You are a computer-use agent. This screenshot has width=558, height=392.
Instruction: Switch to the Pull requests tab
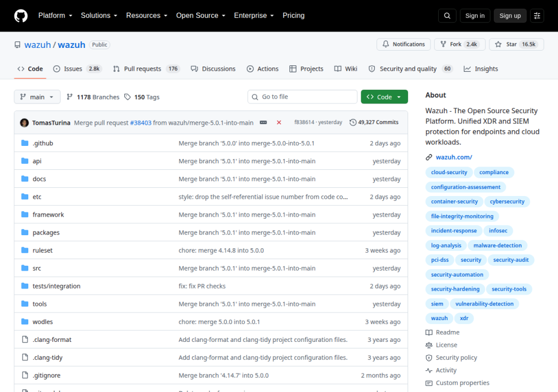146,69
